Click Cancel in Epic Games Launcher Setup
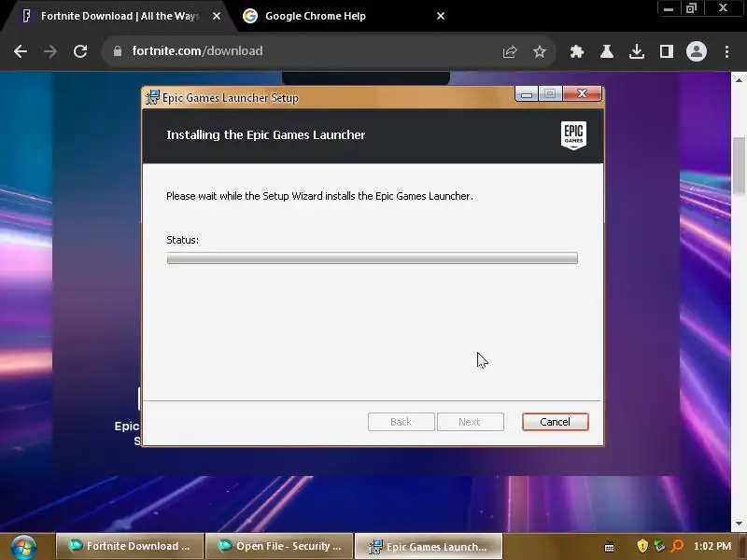Viewport: 747px width, 560px height. point(555,422)
